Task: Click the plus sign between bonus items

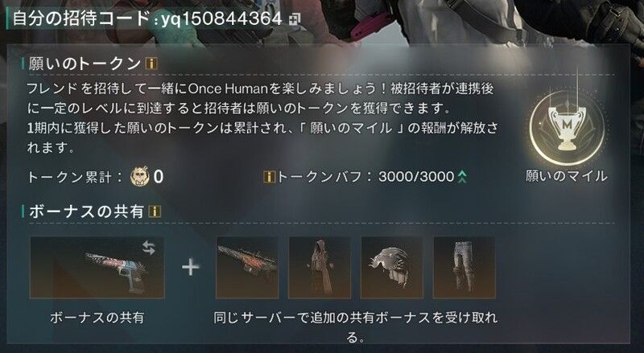Action: pos(191,268)
